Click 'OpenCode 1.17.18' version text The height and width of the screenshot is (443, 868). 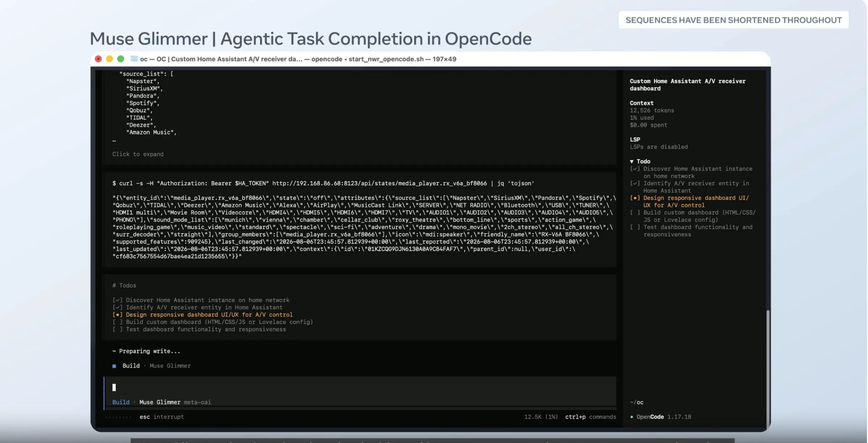664,417
